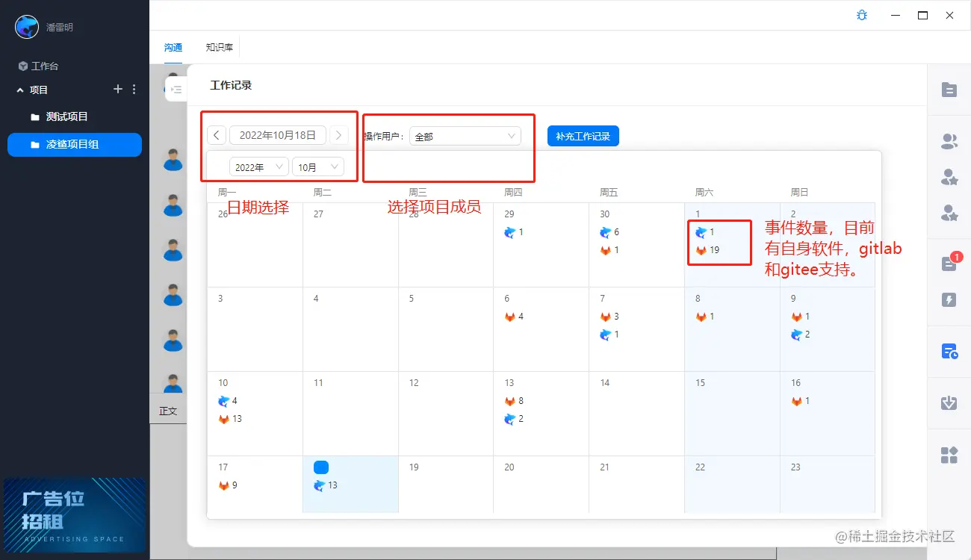971x560 pixels.
Task: Select day 23 calendar cell
Action: click(x=828, y=484)
